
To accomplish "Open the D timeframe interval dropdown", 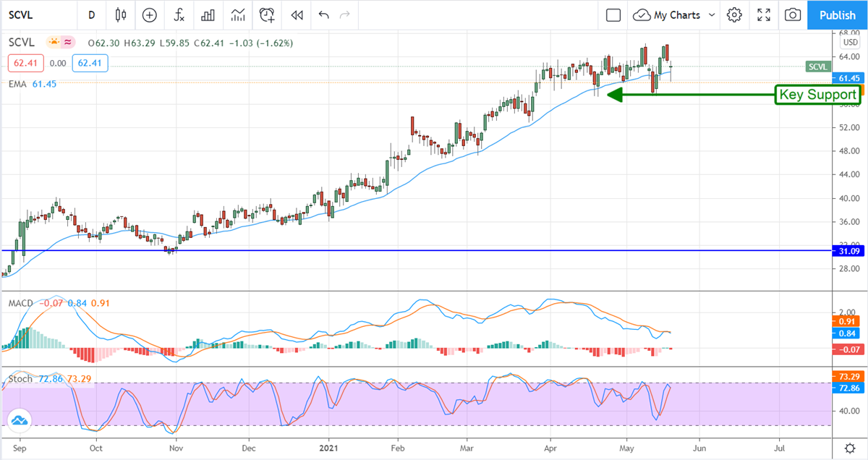I will coord(91,14).
